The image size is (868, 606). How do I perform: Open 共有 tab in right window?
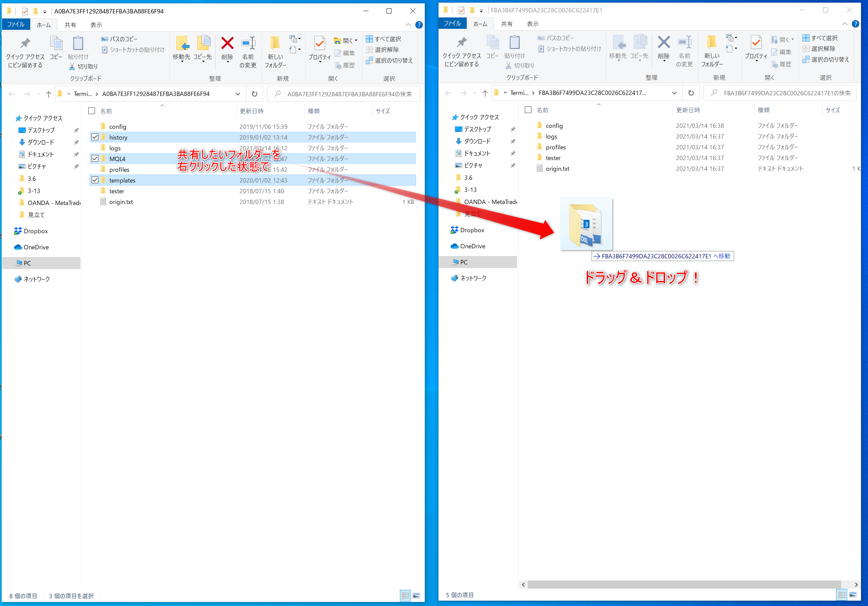click(507, 24)
